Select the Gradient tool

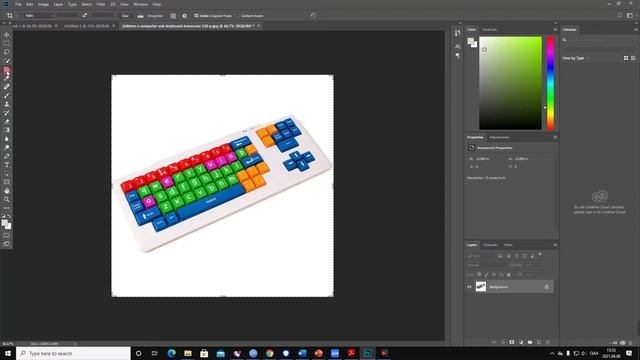point(7,130)
